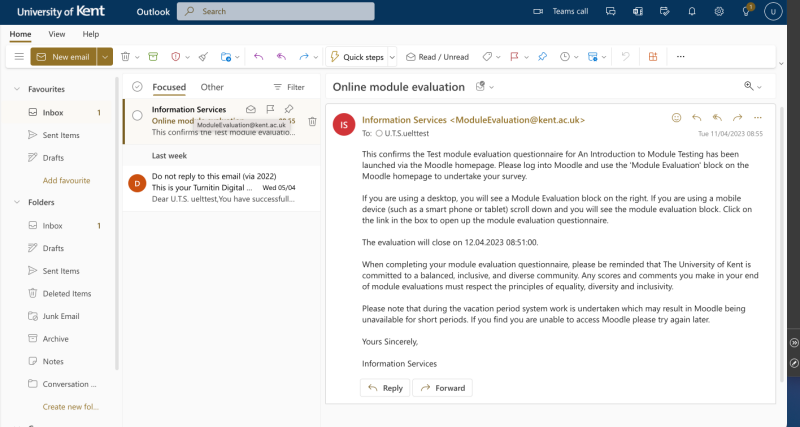Open the Turnitin Digital receipt message
Image resolution: width=800 pixels, height=427 pixels.
[221, 188]
